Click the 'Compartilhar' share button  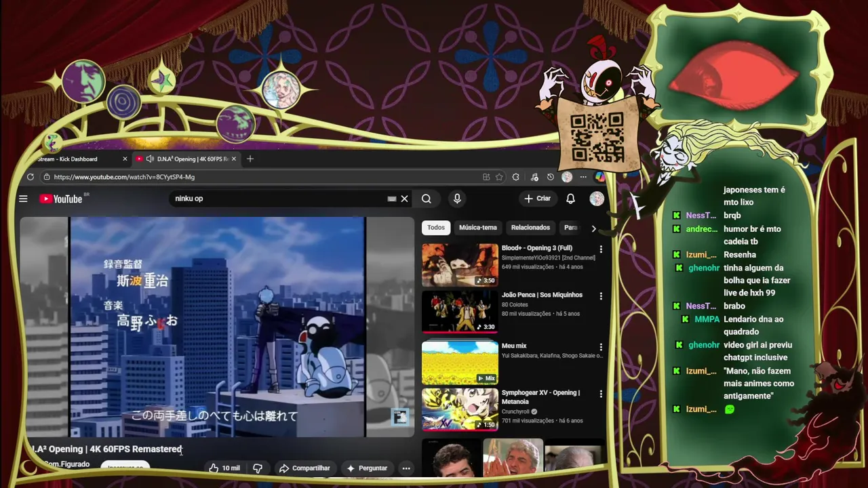tap(304, 468)
